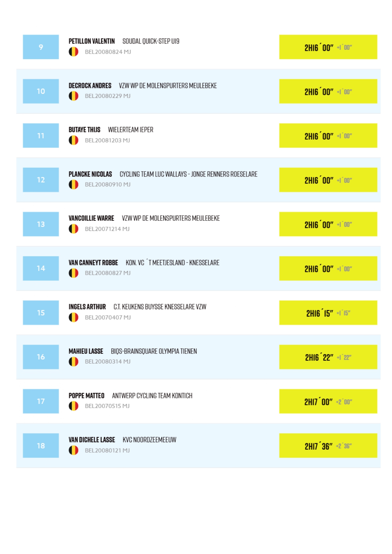392x554 pixels.
Task: Open rider name Petillon Valentin
Action: [x=92, y=41]
